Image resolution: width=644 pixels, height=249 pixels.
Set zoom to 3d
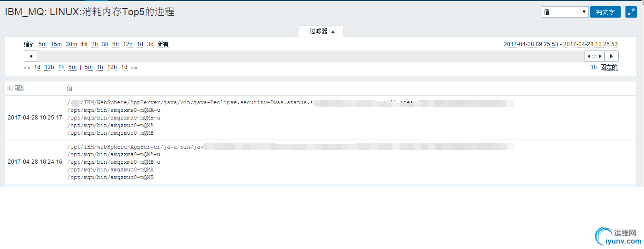click(x=150, y=44)
